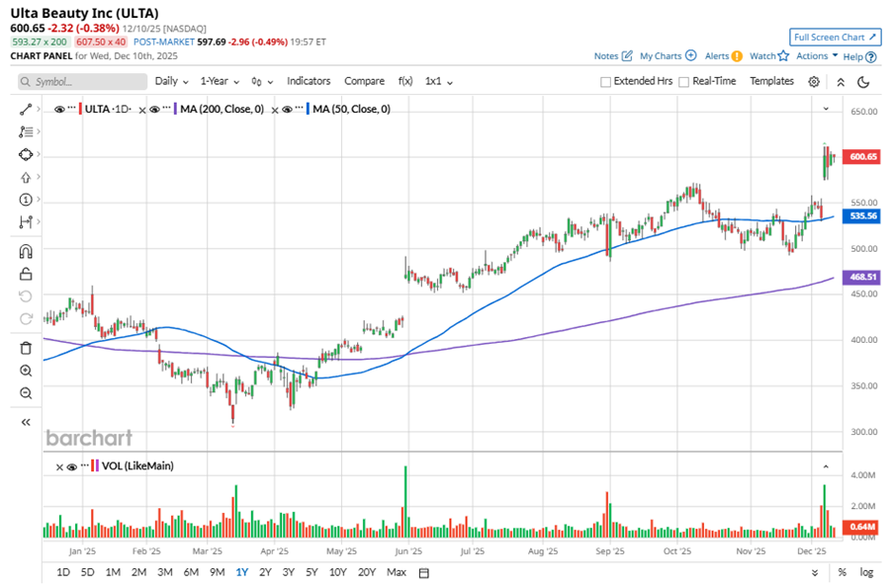The image size is (893, 588).
Task: Click the Full Screen Chart button
Action: pos(835,38)
